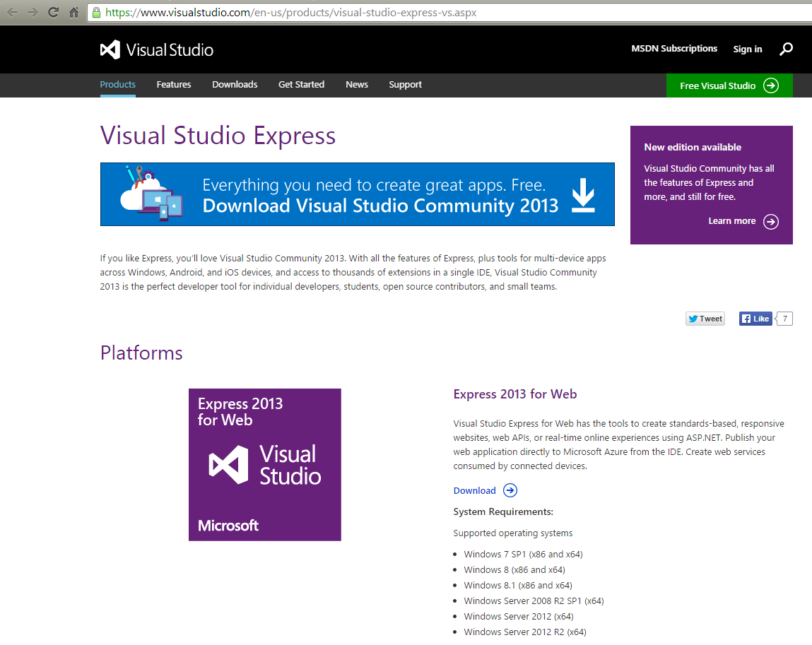This screenshot has width=812, height=645.
Task: Click the Supported operating systems text
Action: pyautogui.click(x=512, y=533)
